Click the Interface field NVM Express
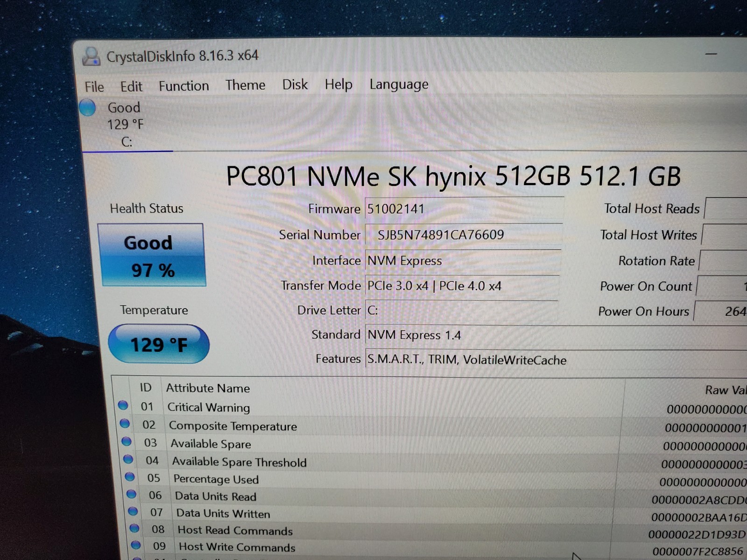Image resolution: width=747 pixels, height=560 pixels. coord(463,260)
